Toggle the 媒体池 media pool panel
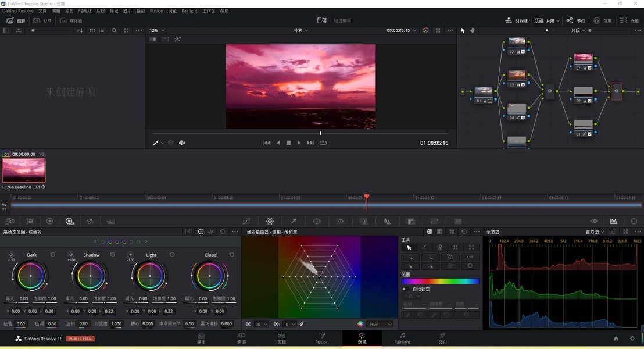Viewport: 644px width, 349px height. (71, 20)
